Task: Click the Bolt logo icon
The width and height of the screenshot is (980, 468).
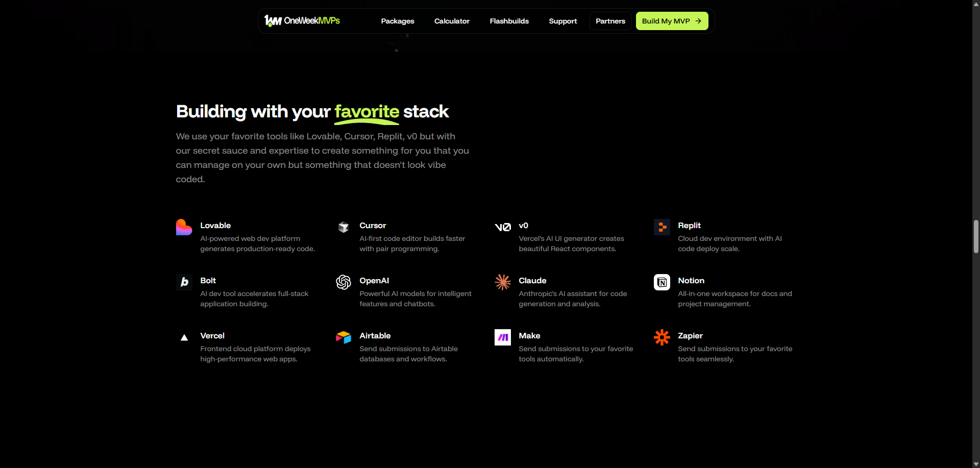Action: coord(184,282)
